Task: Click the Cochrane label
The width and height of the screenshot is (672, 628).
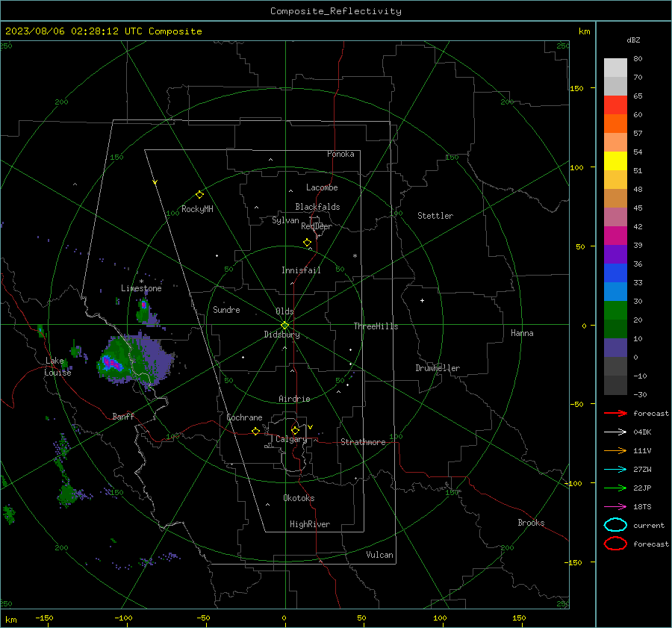Action: pyautogui.click(x=244, y=417)
